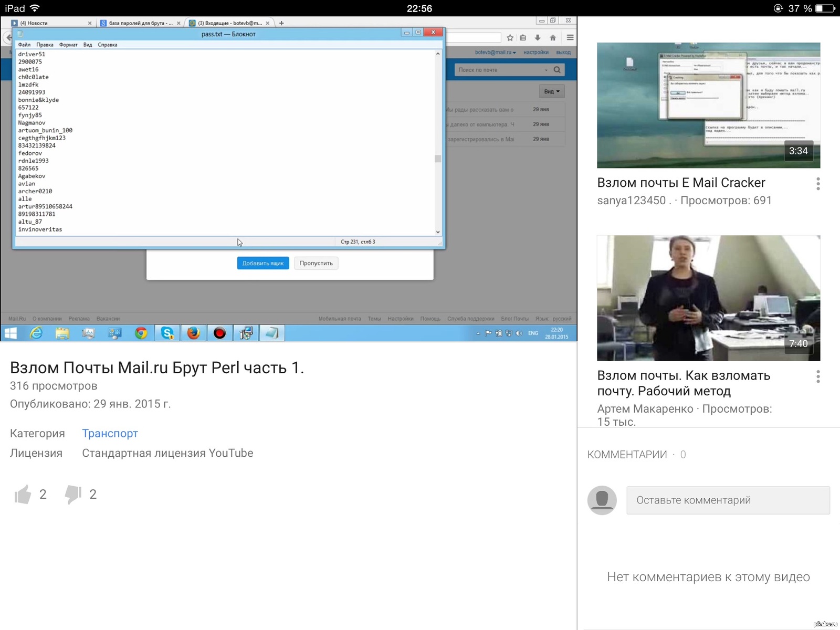Open Настройки link in mail footer
Viewport: 840px width, 630px height.
tap(401, 319)
